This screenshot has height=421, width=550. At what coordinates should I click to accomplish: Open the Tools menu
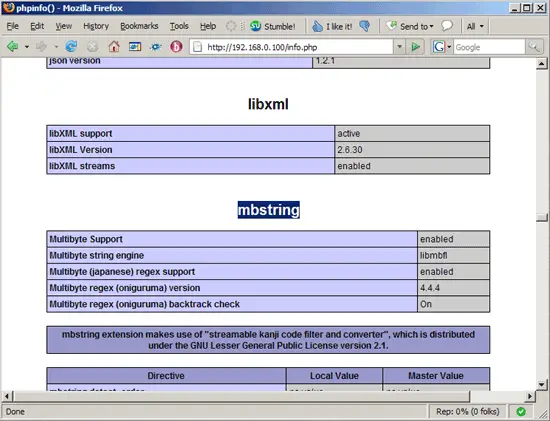[179, 26]
